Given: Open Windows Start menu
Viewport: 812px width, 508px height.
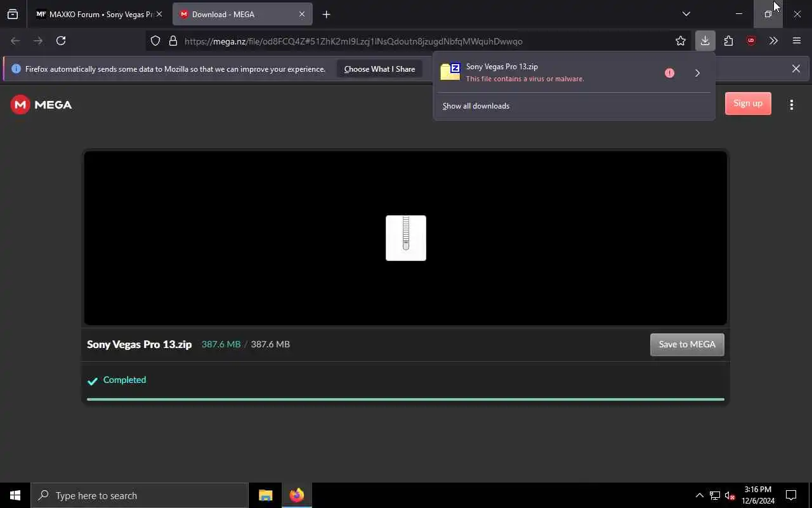Looking at the screenshot, I should [15, 495].
